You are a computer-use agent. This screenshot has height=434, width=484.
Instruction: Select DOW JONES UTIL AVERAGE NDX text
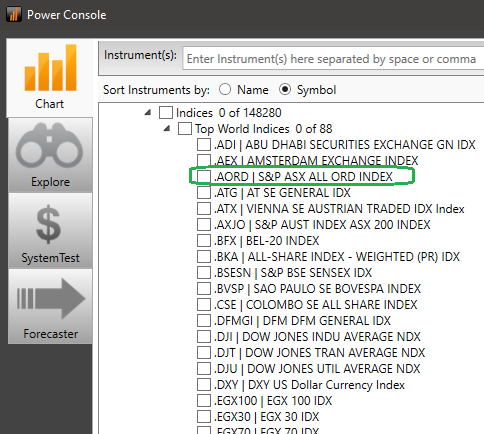pyautogui.click(x=334, y=369)
